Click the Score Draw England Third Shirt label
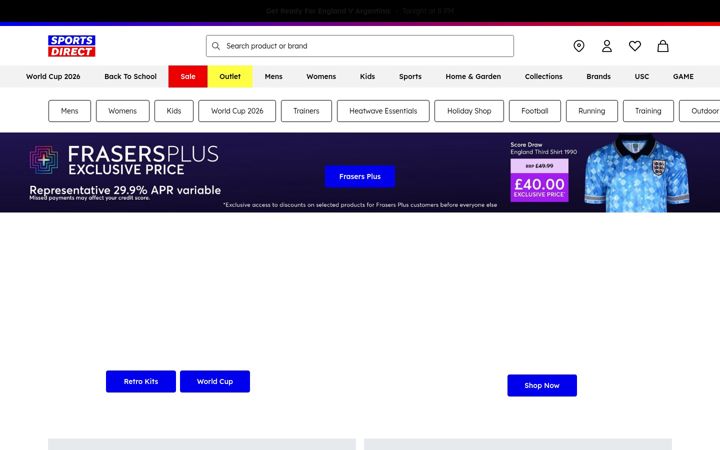Image resolution: width=720 pixels, height=450 pixels. click(x=544, y=148)
